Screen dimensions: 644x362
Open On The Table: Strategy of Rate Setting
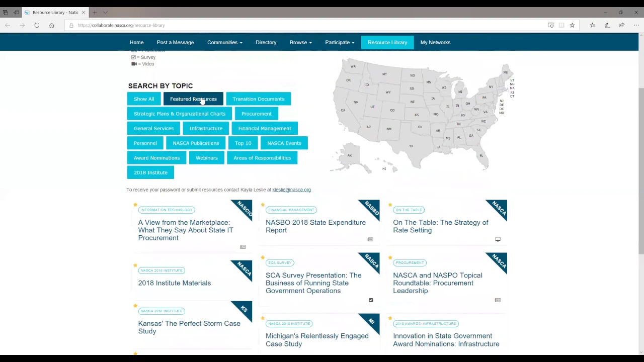(x=441, y=226)
